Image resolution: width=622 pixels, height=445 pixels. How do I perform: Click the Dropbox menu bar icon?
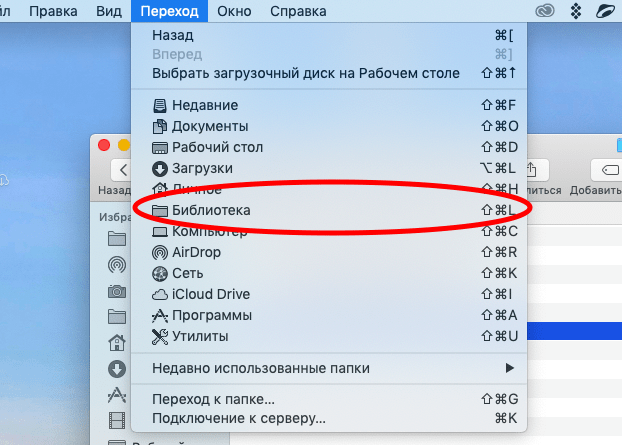coord(576,11)
